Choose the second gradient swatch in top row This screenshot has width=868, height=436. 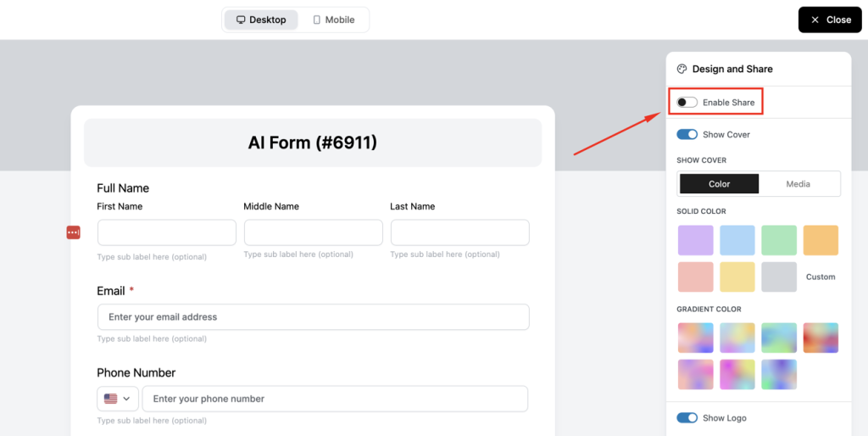click(737, 338)
